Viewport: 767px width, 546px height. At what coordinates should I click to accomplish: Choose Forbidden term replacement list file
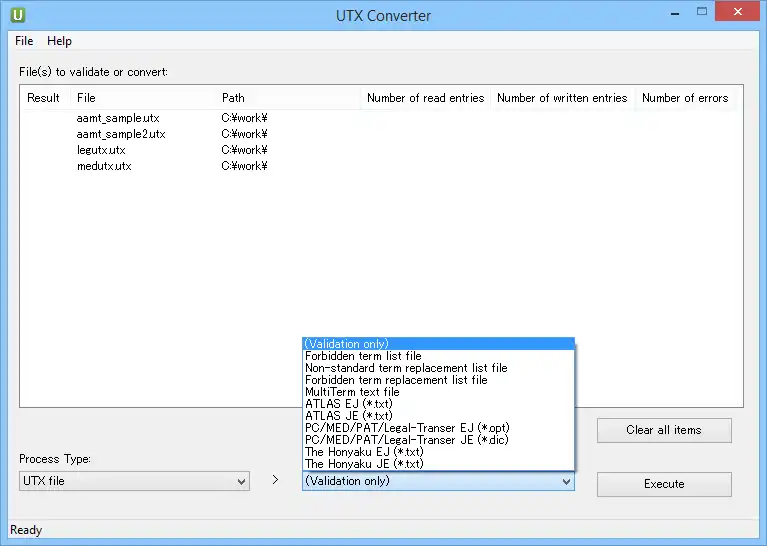tap(438, 380)
